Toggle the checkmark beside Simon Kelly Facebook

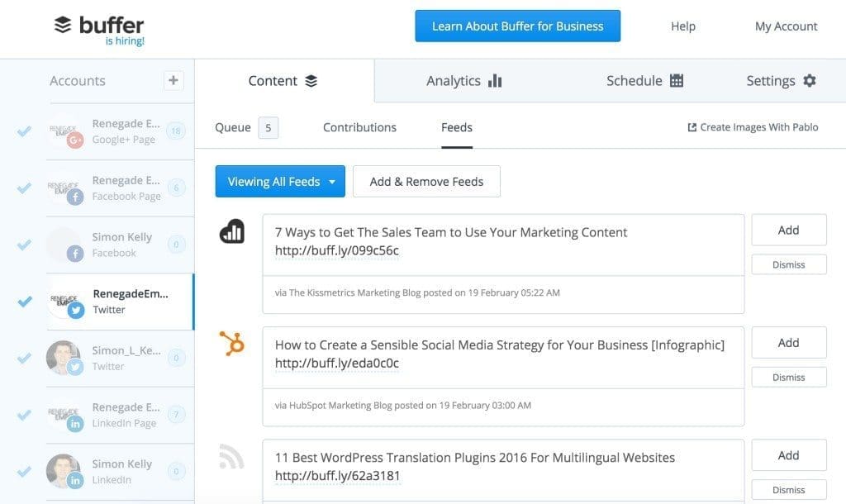click(23, 245)
